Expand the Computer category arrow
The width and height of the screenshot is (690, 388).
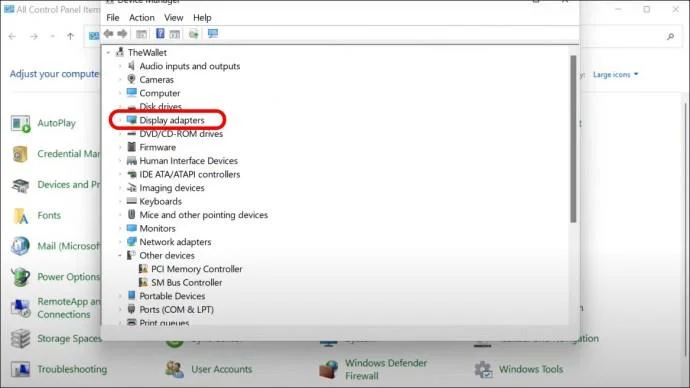pyautogui.click(x=120, y=93)
